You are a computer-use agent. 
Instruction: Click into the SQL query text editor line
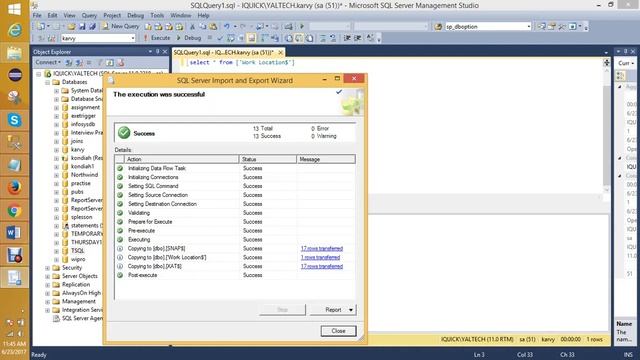click(x=242, y=62)
